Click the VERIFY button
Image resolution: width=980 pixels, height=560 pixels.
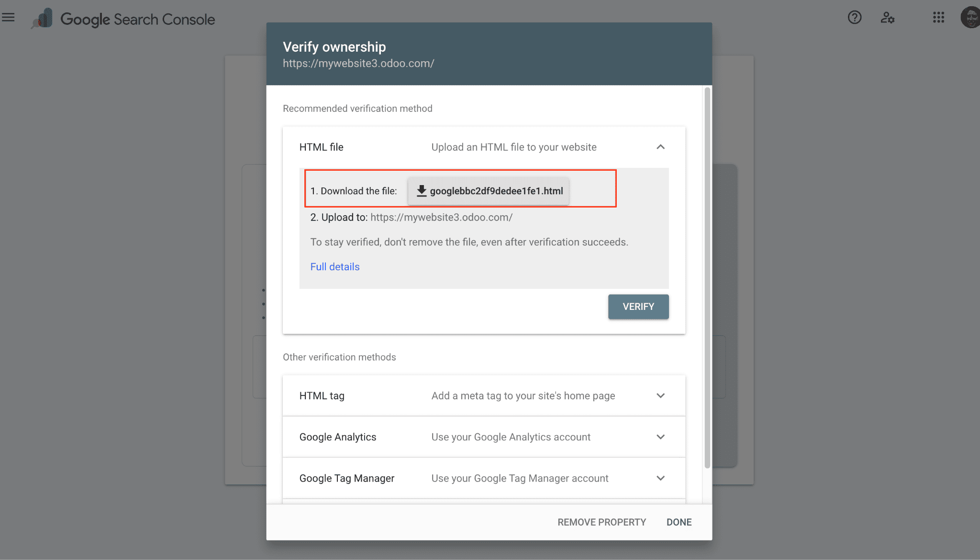click(638, 307)
